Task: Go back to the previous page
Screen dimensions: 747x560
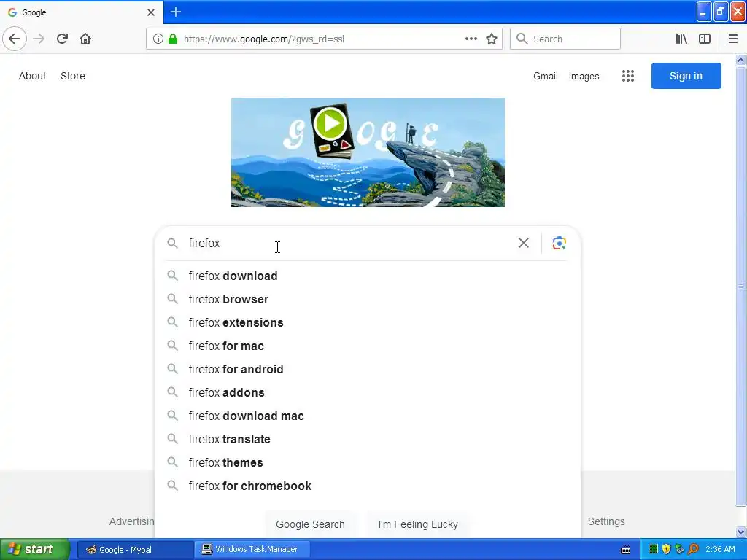Action: 15,39
